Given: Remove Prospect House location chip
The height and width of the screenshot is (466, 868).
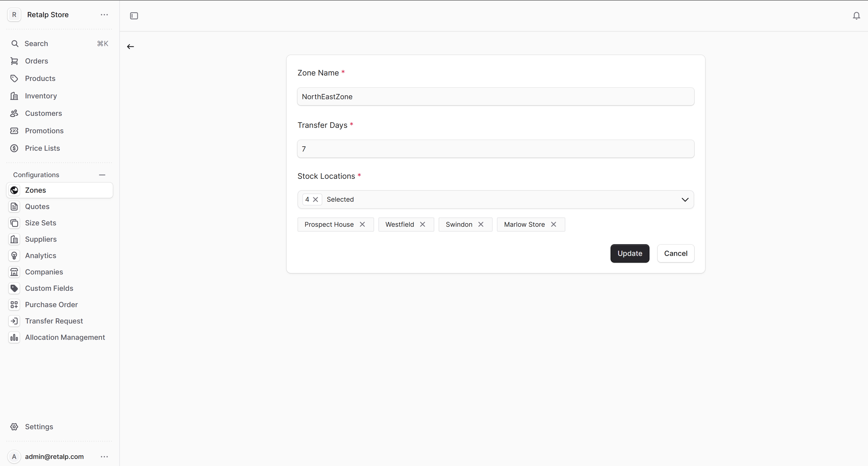Looking at the screenshot, I should point(362,224).
